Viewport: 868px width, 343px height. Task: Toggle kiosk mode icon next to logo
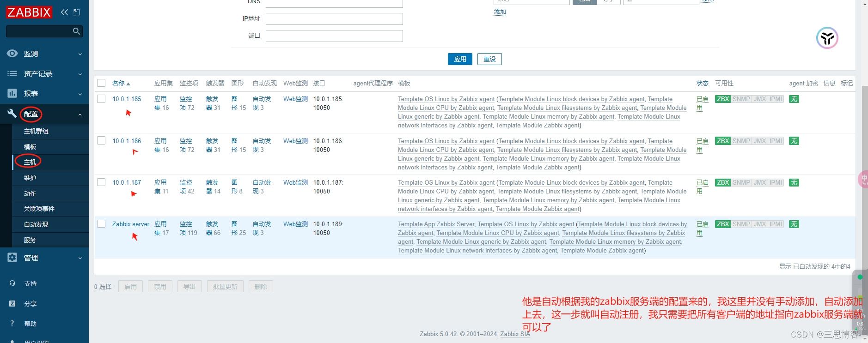pos(77,12)
